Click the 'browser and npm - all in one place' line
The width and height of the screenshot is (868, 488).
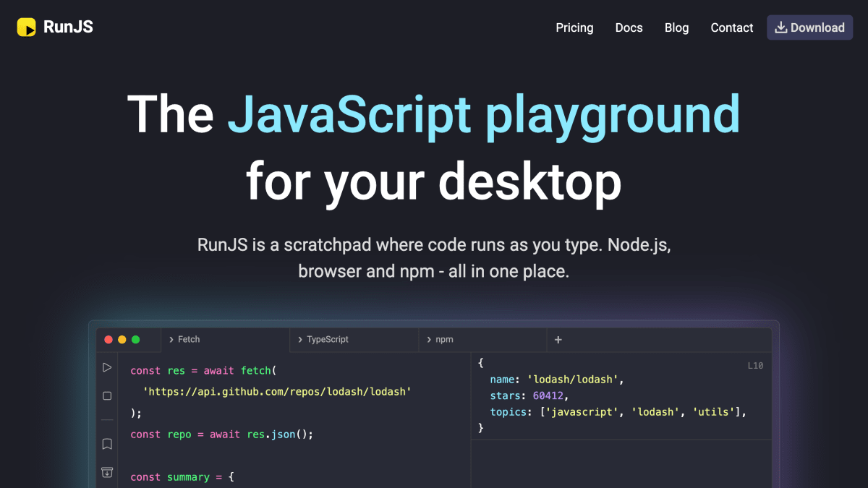click(434, 272)
